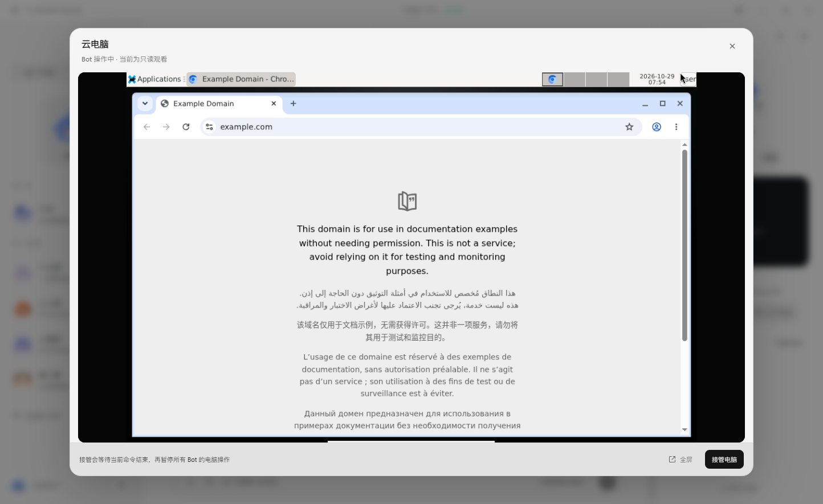Image resolution: width=823 pixels, height=504 pixels.
Task: Click the English documentation examples paragraph
Action: pyautogui.click(x=408, y=250)
